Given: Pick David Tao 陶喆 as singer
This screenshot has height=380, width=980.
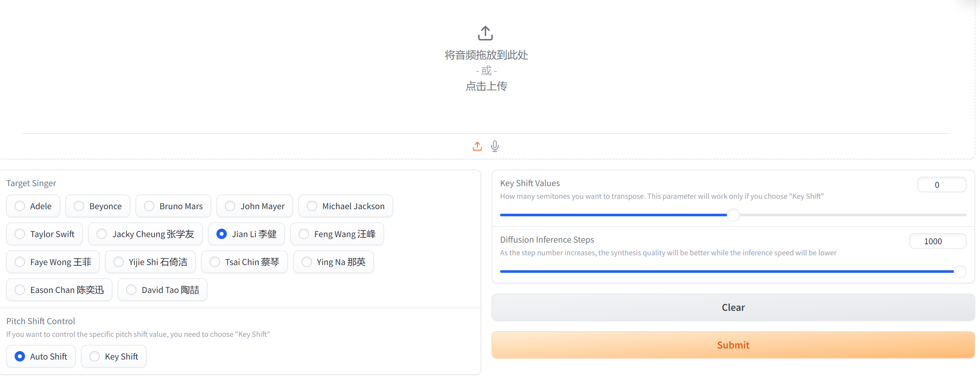Looking at the screenshot, I should pos(131,290).
